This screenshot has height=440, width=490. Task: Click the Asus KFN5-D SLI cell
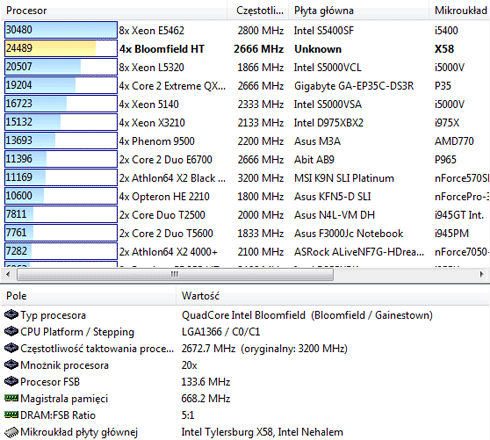pyautogui.click(x=332, y=196)
